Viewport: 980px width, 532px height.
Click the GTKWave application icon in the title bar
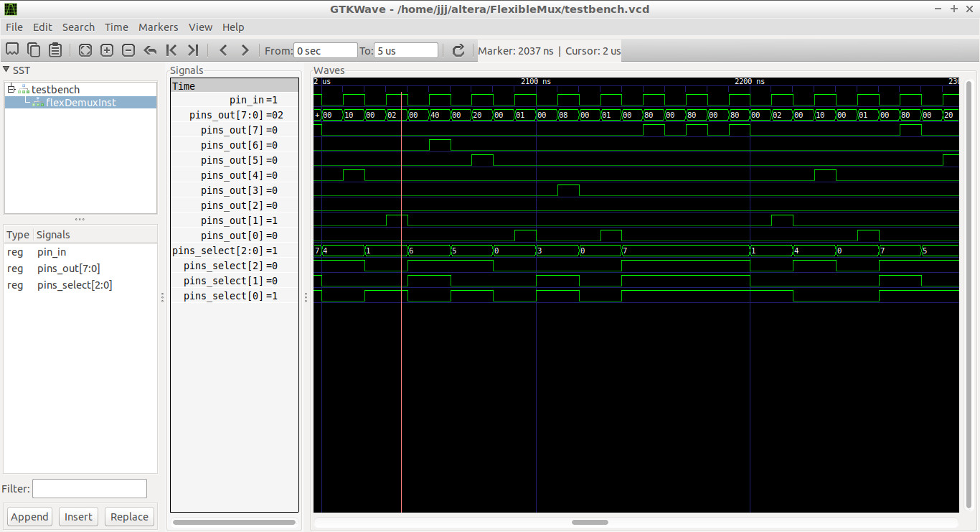pos(11,9)
